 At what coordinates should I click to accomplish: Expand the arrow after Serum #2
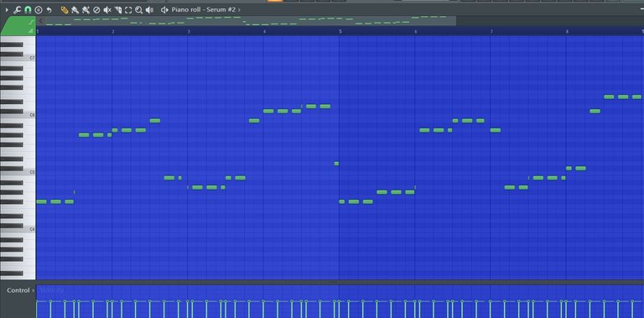pos(240,9)
